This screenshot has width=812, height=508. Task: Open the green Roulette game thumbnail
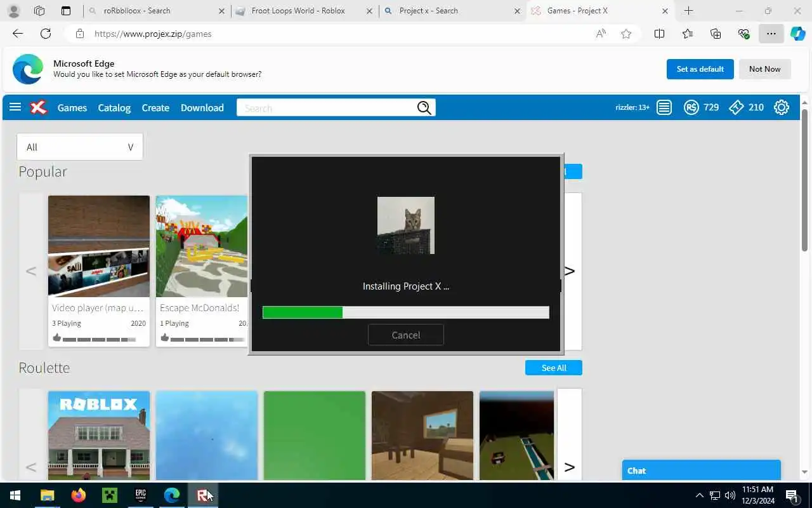point(315,436)
